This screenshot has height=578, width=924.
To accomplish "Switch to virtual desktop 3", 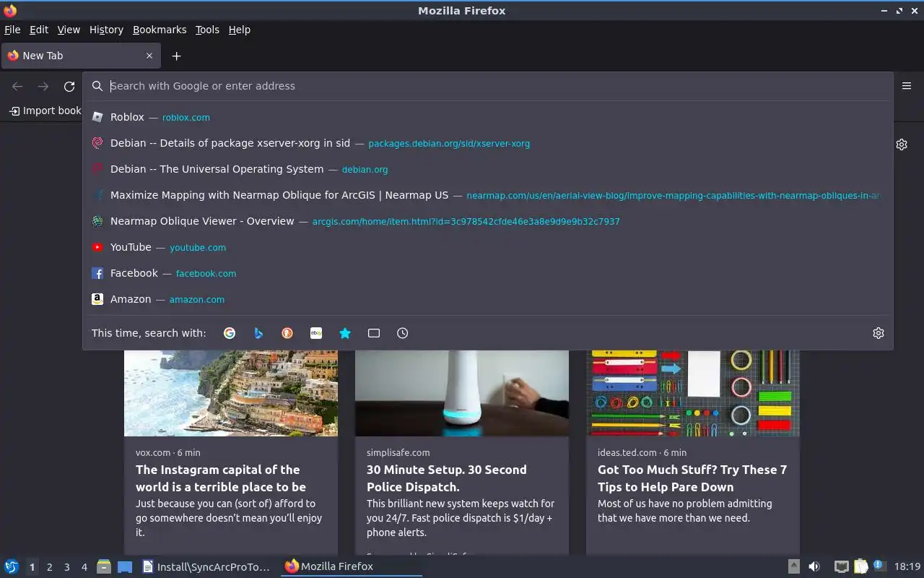I will point(66,567).
